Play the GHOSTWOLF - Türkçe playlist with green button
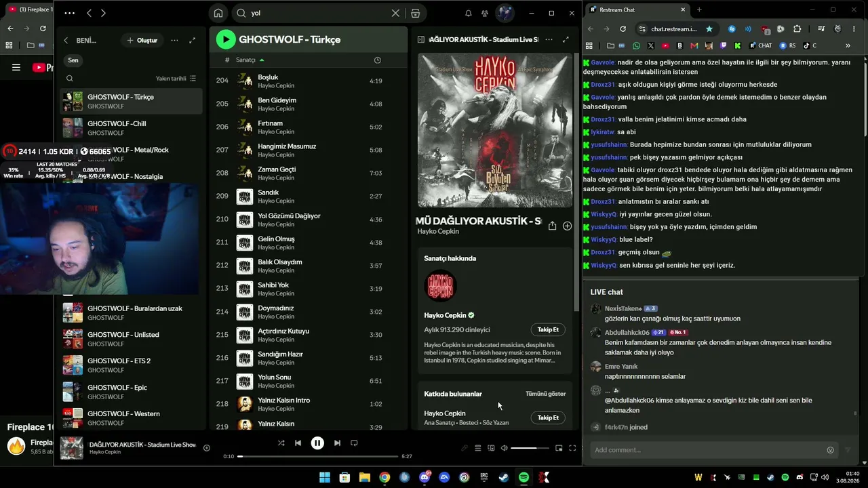This screenshot has width=868, height=488. [226, 39]
